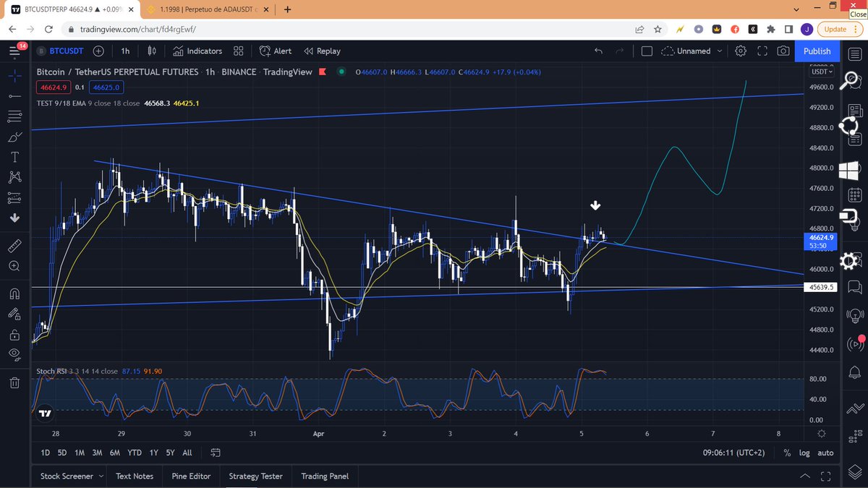Switch to the Pine Editor tab
The height and width of the screenshot is (488, 868).
click(191, 476)
